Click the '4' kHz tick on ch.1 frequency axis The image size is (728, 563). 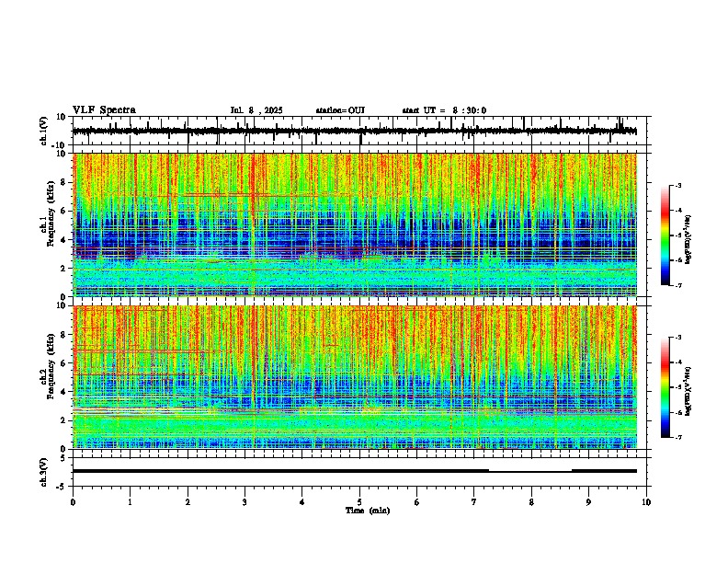tap(64, 240)
